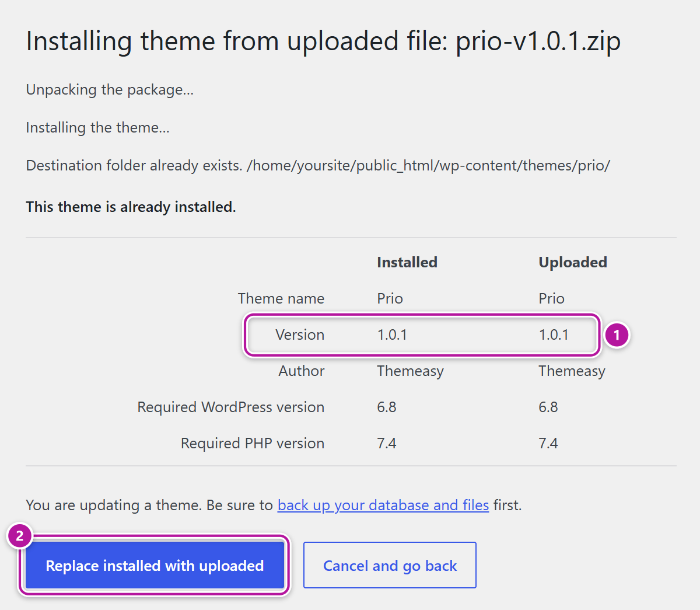Open 'back up your database and files' link
Viewport: 700px width, 610px height.
(383, 505)
